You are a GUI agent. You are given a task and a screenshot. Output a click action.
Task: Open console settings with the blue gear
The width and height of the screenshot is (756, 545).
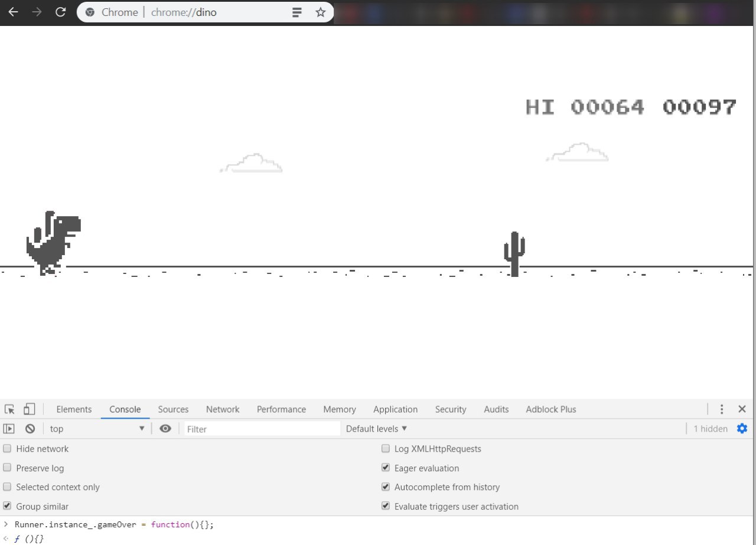(x=742, y=429)
